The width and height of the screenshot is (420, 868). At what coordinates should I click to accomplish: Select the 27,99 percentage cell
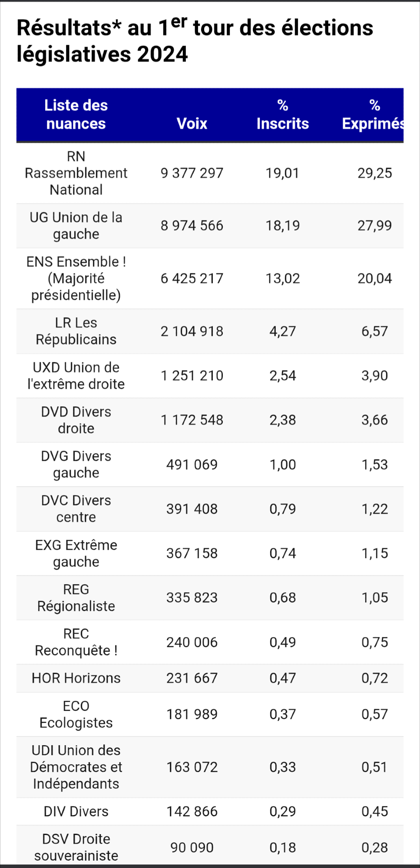click(374, 226)
